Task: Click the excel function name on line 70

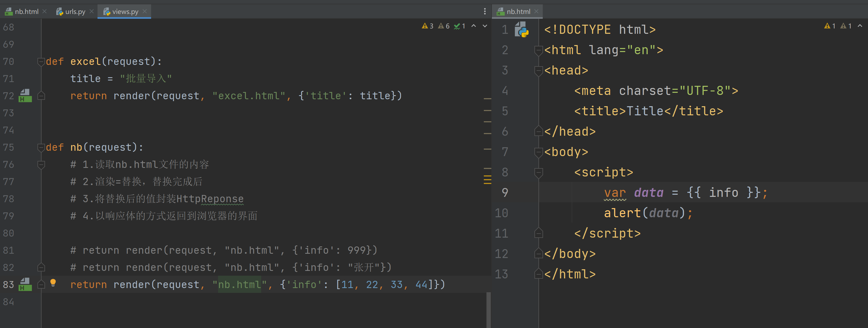Action: (85, 61)
